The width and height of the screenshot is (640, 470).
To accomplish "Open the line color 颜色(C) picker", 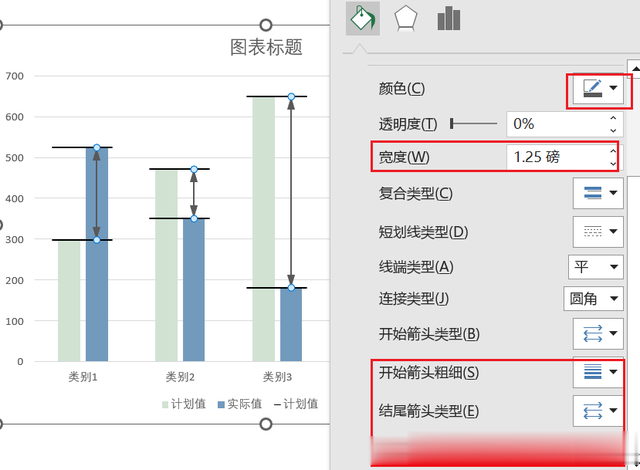I will [x=598, y=89].
